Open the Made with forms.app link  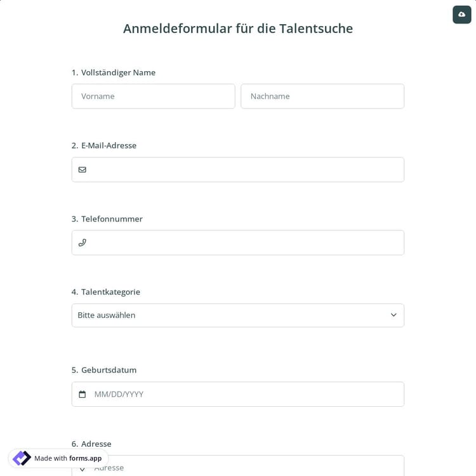coord(68,458)
